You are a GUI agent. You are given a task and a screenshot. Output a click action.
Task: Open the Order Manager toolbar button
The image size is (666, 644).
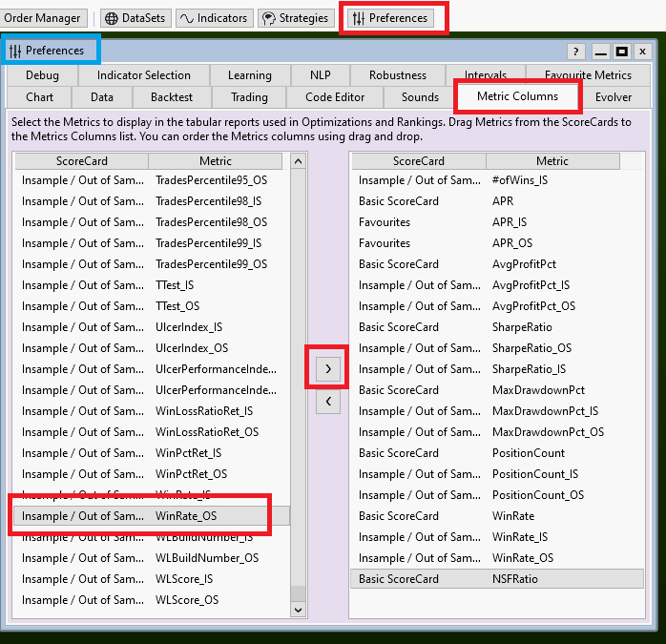click(x=43, y=18)
